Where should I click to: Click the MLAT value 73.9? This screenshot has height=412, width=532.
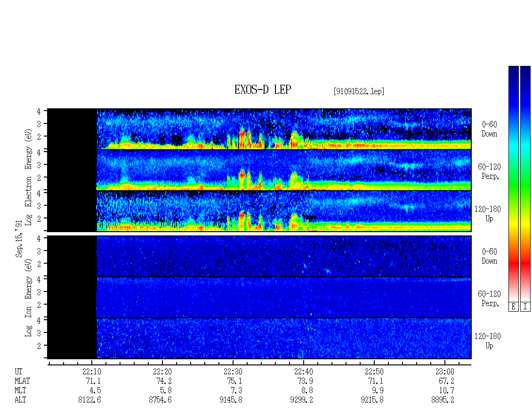(306, 381)
